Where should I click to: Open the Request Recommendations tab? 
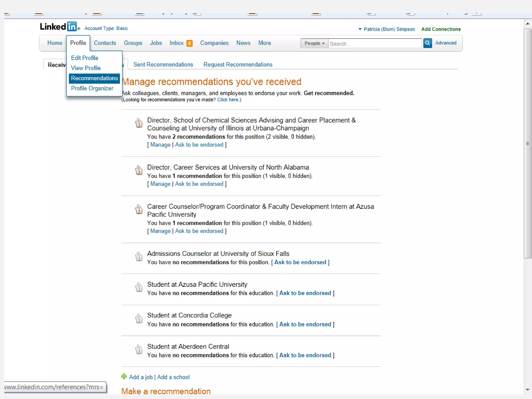(238, 65)
